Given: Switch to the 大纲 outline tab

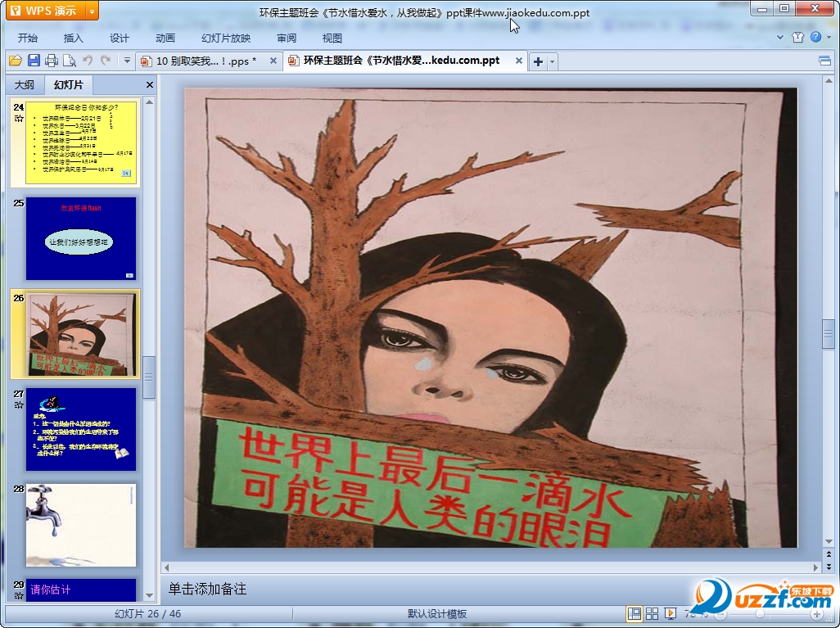Looking at the screenshot, I should [24, 84].
